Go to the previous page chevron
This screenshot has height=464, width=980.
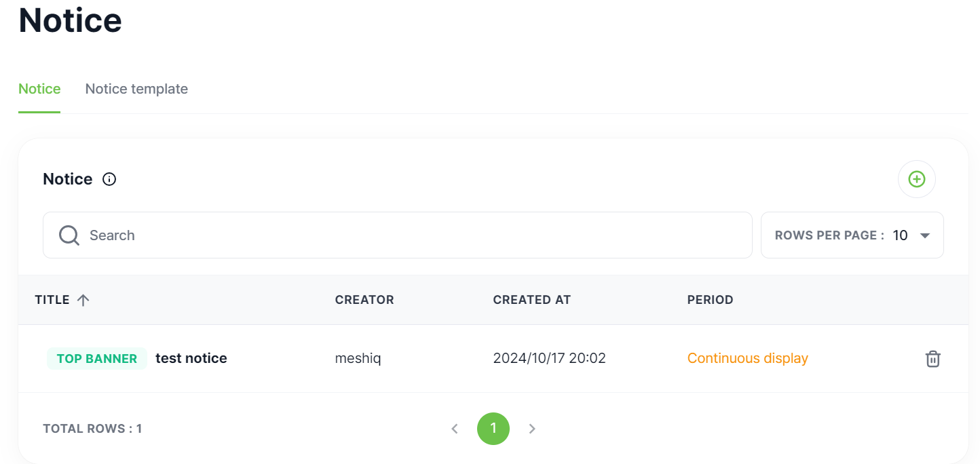(x=455, y=429)
